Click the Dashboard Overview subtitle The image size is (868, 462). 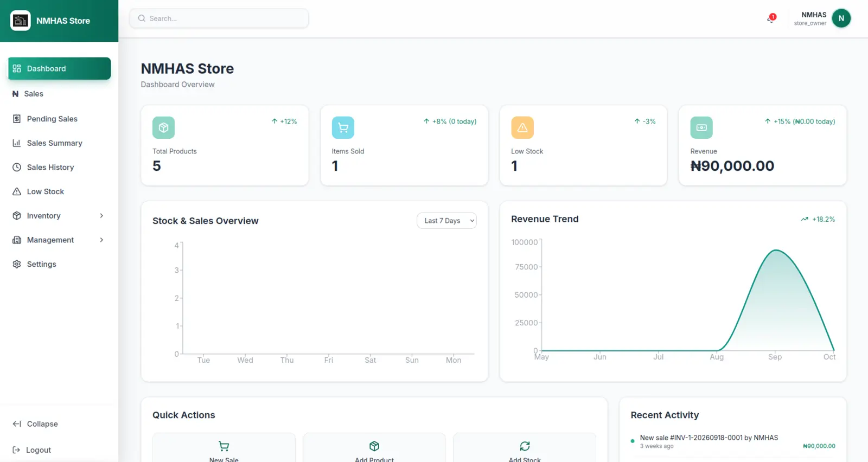(x=177, y=85)
